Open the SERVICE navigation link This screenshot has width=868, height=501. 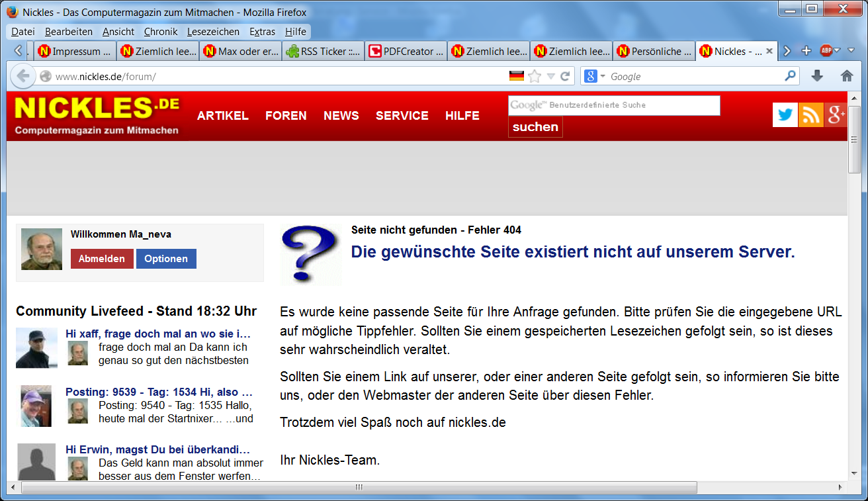[x=402, y=115]
